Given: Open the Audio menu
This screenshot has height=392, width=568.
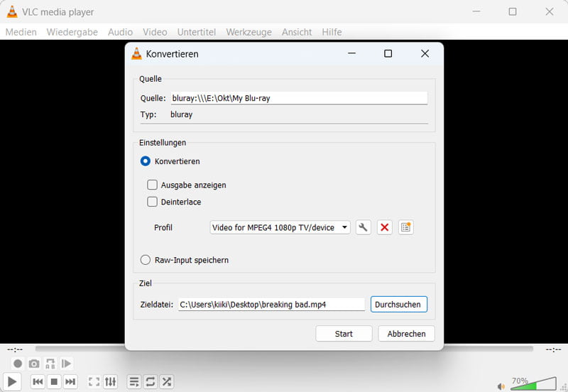Looking at the screenshot, I should point(120,32).
